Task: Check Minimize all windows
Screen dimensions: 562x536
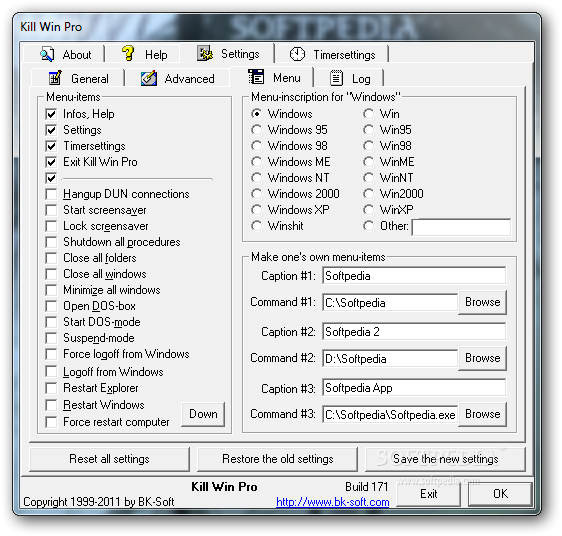Action: pyautogui.click(x=51, y=290)
